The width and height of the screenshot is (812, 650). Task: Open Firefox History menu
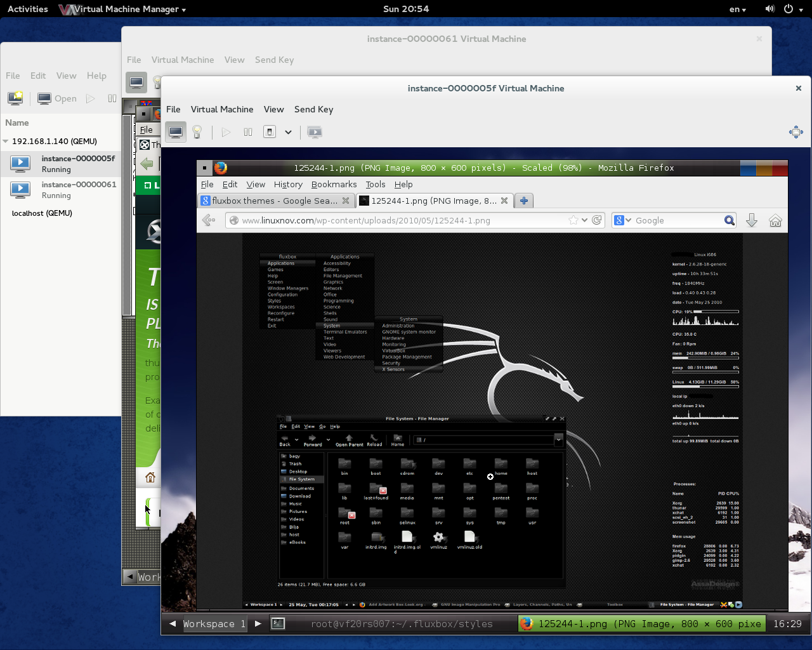(x=288, y=184)
